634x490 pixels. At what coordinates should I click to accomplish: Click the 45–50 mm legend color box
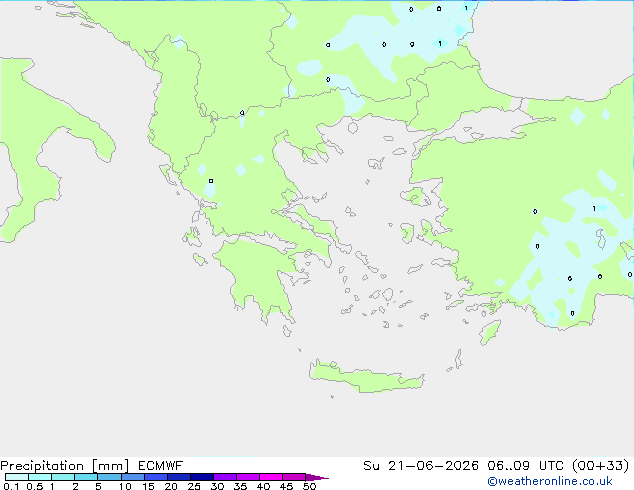(x=294, y=477)
